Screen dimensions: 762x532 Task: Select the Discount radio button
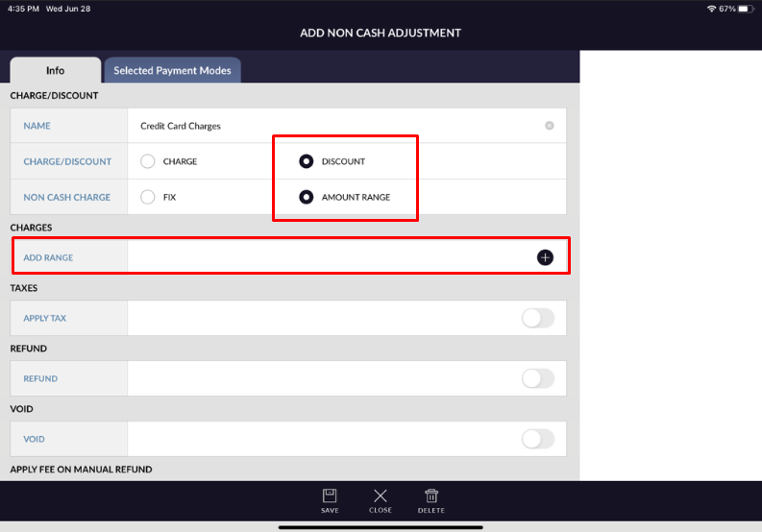click(307, 161)
